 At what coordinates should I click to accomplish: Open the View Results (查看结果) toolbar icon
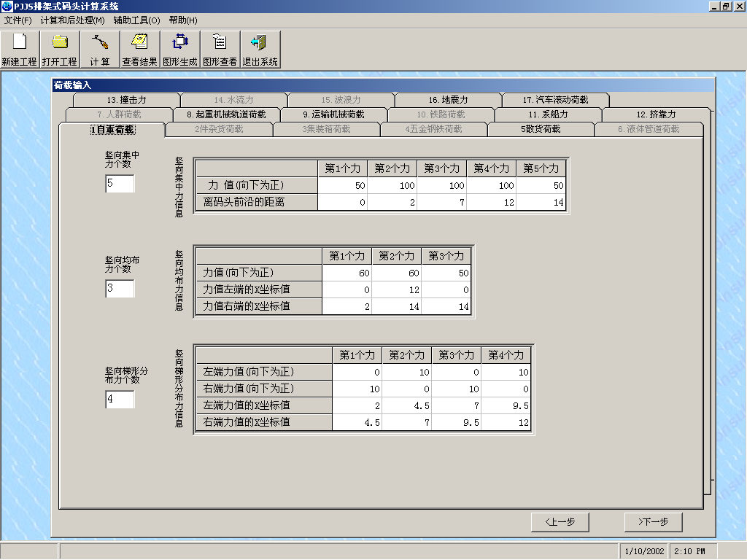click(x=139, y=49)
